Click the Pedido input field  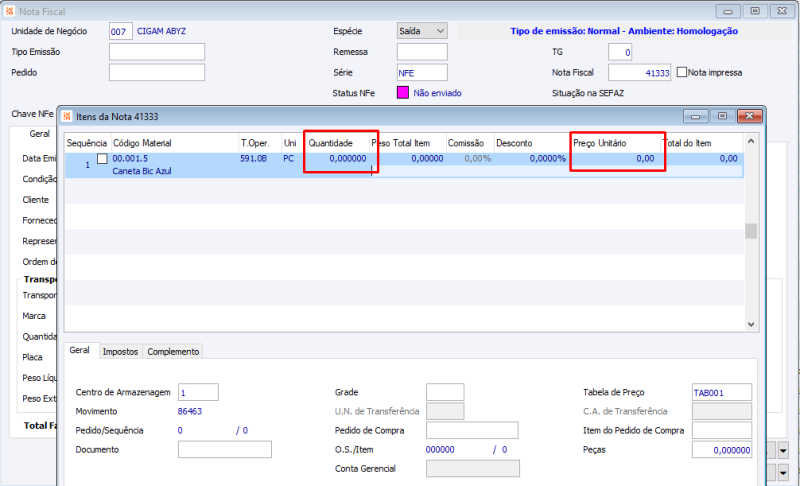(157, 72)
